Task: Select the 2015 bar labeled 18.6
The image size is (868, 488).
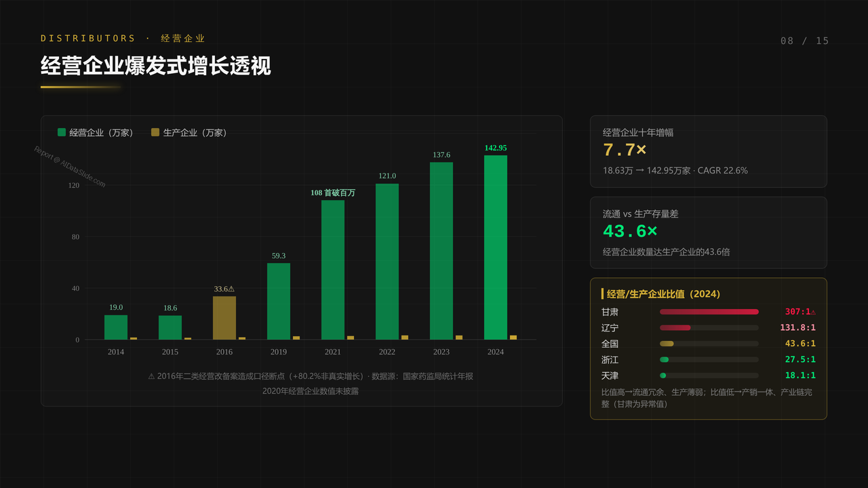Action: (170, 327)
